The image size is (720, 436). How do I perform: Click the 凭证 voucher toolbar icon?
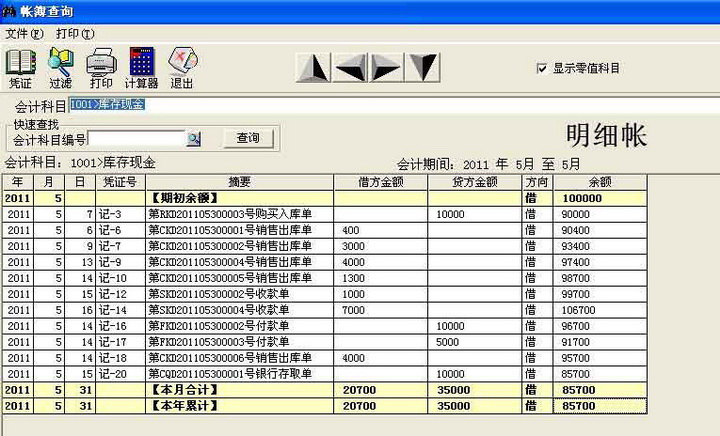coord(20,67)
